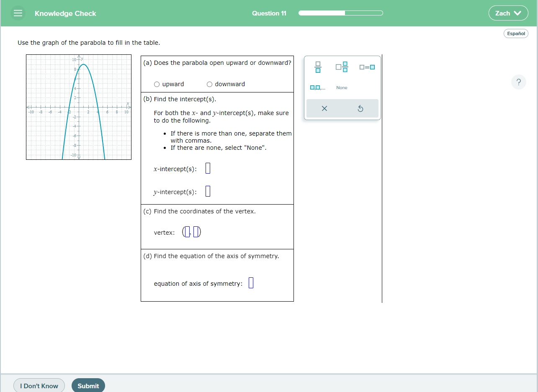Click the question progress bar
Image resolution: width=538 pixels, height=392 pixels.
(x=340, y=13)
